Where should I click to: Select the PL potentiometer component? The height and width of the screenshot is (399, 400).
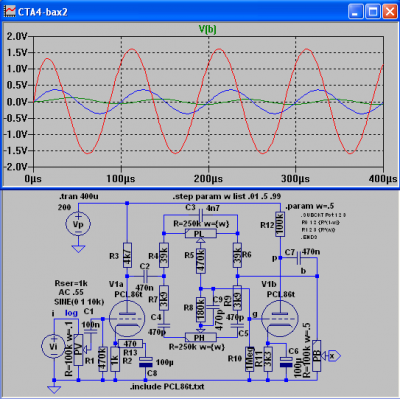[201, 233]
